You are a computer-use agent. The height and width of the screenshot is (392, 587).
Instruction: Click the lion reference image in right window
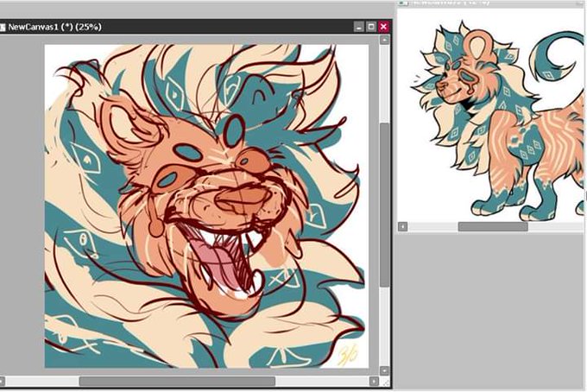click(498, 120)
